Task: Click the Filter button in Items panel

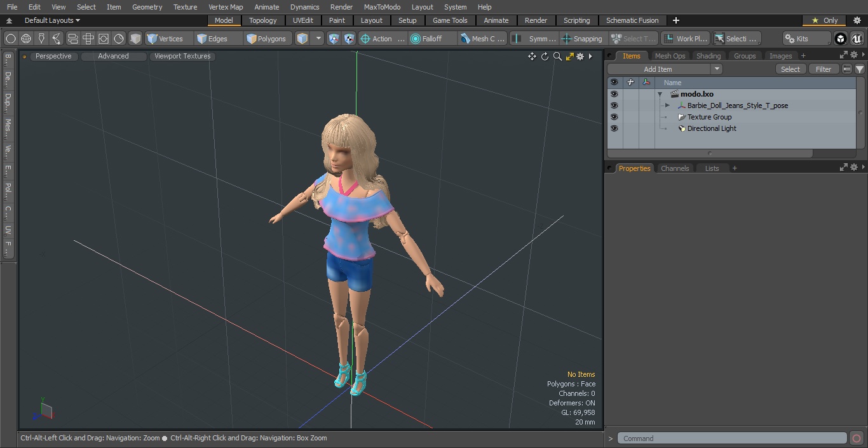Action: (824, 69)
